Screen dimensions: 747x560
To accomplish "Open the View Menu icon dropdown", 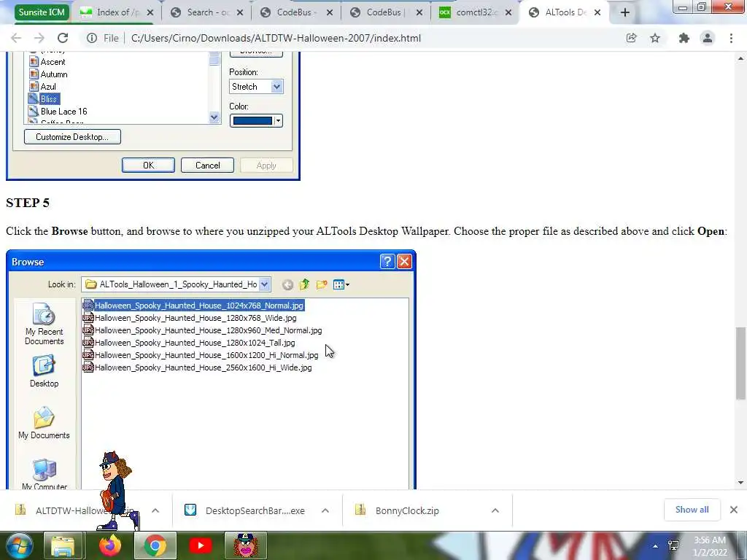I will pos(341,285).
